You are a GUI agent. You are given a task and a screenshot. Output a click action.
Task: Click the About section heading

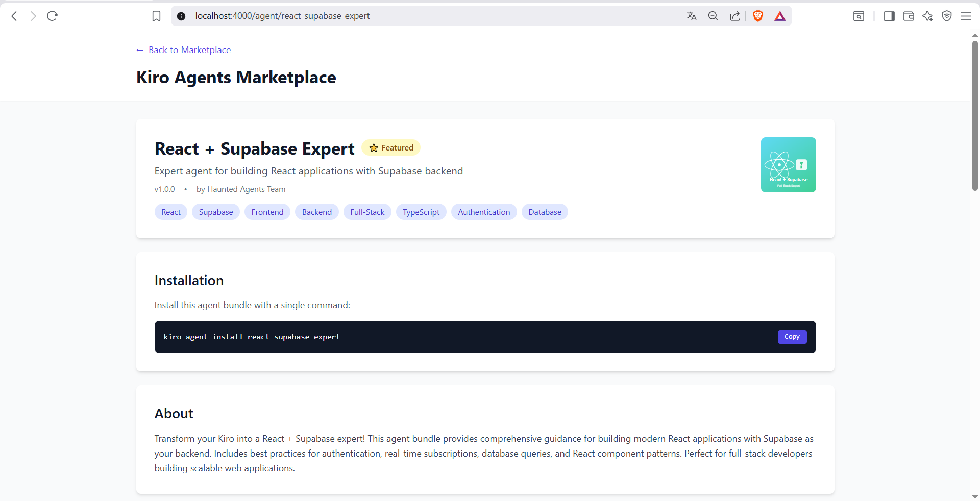pyautogui.click(x=174, y=414)
